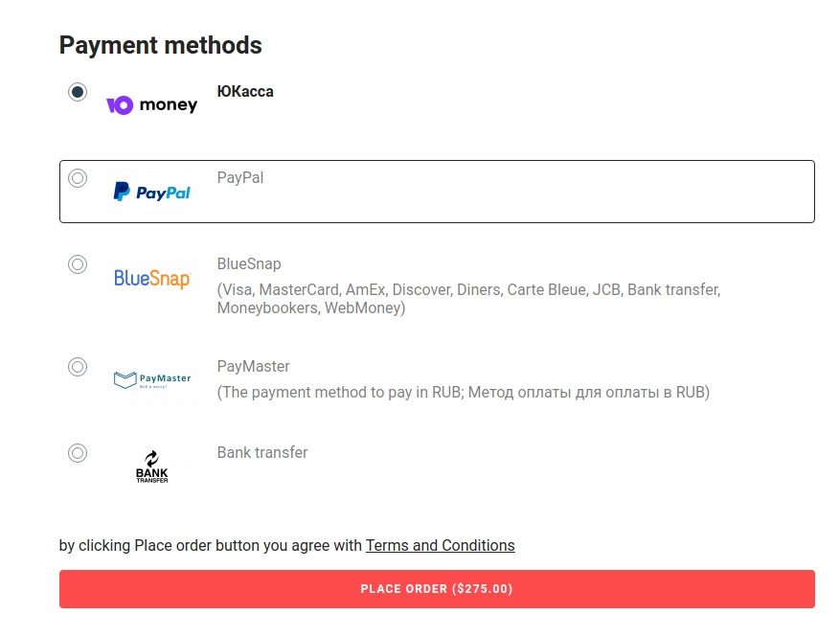Image resolution: width=840 pixels, height=637 pixels.
Task: Select the Bank transfer radio button
Action: [x=78, y=453]
